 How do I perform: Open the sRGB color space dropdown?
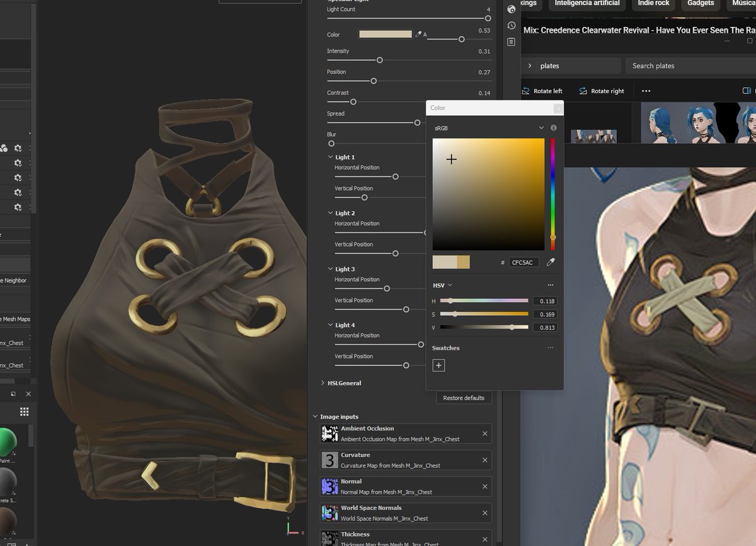click(x=489, y=128)
